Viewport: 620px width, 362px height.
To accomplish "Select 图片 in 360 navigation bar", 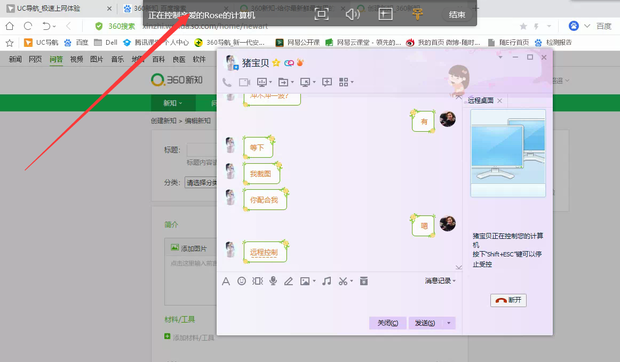I will (x=97, y=59).
